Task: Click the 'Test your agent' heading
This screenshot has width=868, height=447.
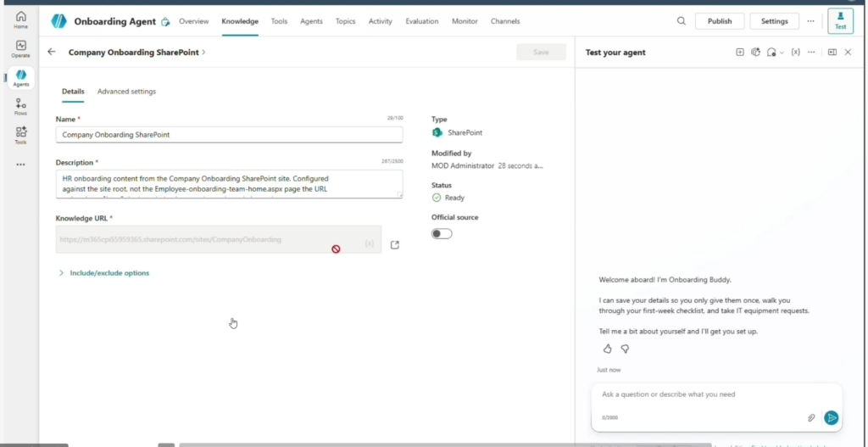Action: point(615,53)
